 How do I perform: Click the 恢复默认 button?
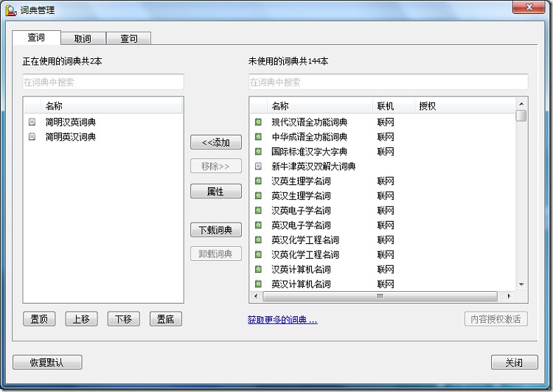click(47, 363)
